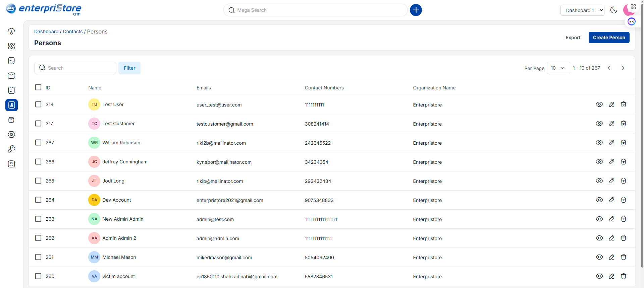This screenshot has height=288, width=644.
Task: Go to previous page with left chevron
Action: pos(609,68)
